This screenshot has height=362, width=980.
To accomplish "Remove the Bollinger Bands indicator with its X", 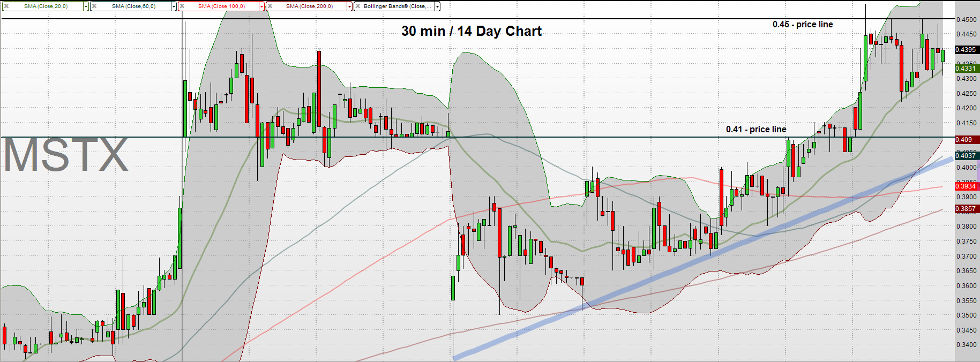I will tap(357, 6).
